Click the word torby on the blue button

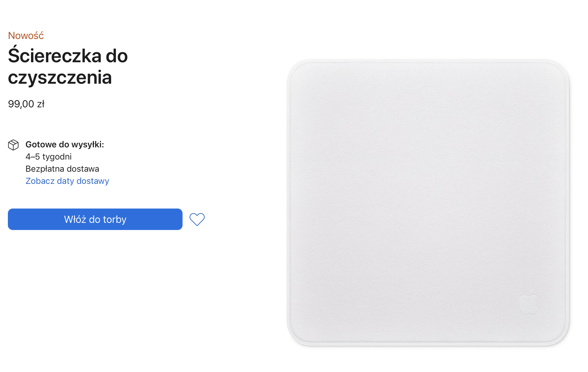115,219
